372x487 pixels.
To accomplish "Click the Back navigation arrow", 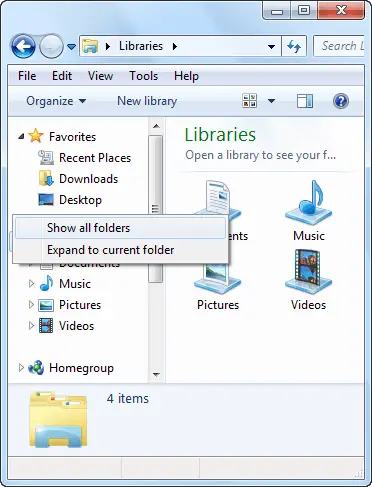I will (23, 47).
